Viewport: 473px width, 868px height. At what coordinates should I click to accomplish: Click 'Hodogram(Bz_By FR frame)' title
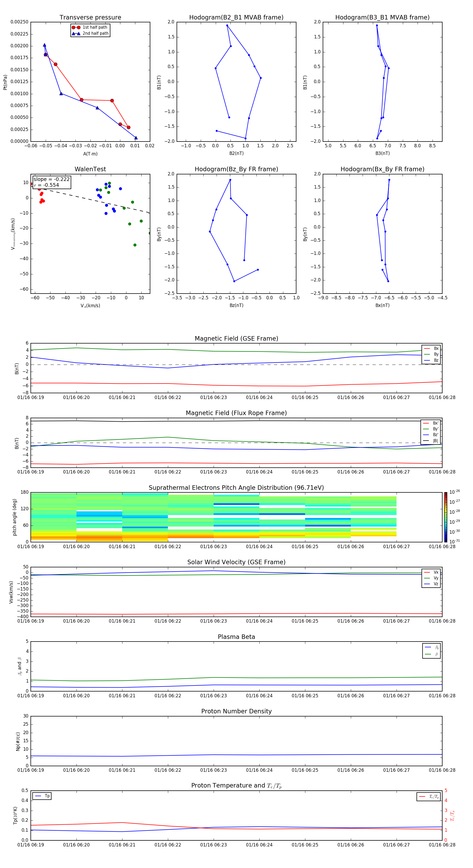[236, 169]
